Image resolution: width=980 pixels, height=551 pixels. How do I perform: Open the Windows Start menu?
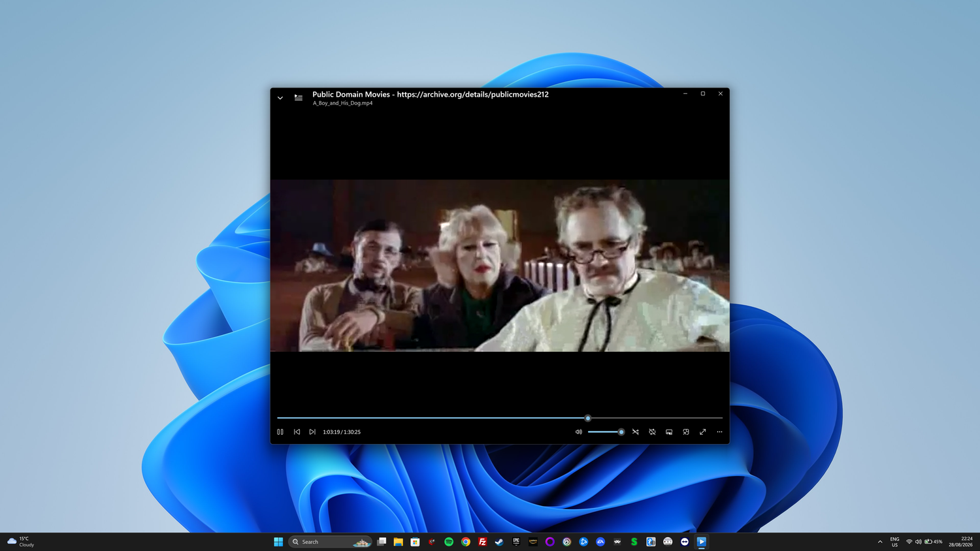click(x=278, y=542)
